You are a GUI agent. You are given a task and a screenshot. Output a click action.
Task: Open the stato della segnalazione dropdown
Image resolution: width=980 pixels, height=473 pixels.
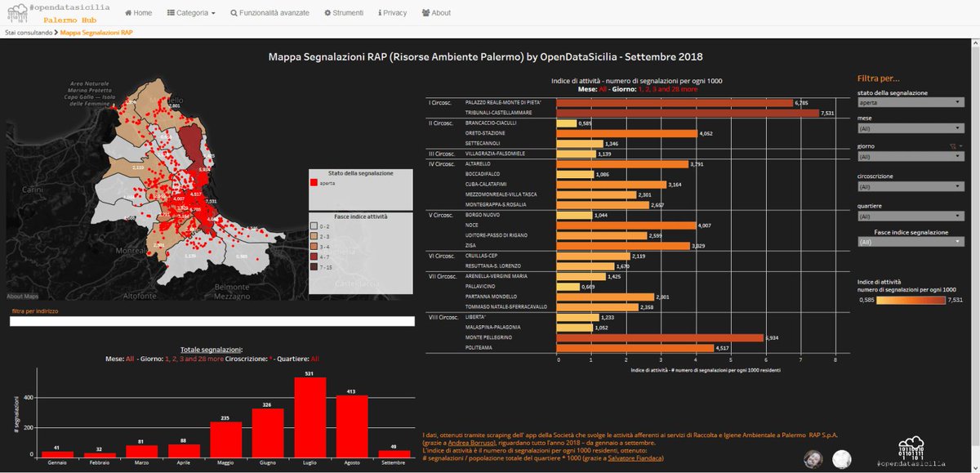912,103
